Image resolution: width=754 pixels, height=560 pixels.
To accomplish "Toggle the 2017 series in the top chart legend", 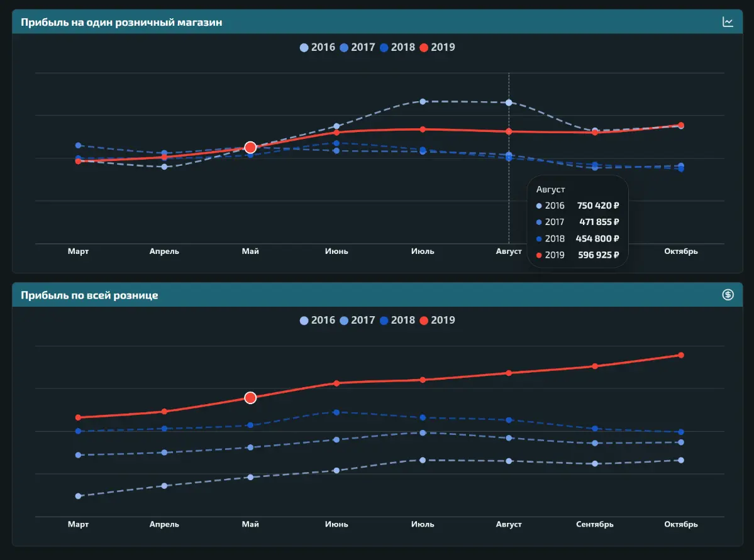I will tap(357, 47).
